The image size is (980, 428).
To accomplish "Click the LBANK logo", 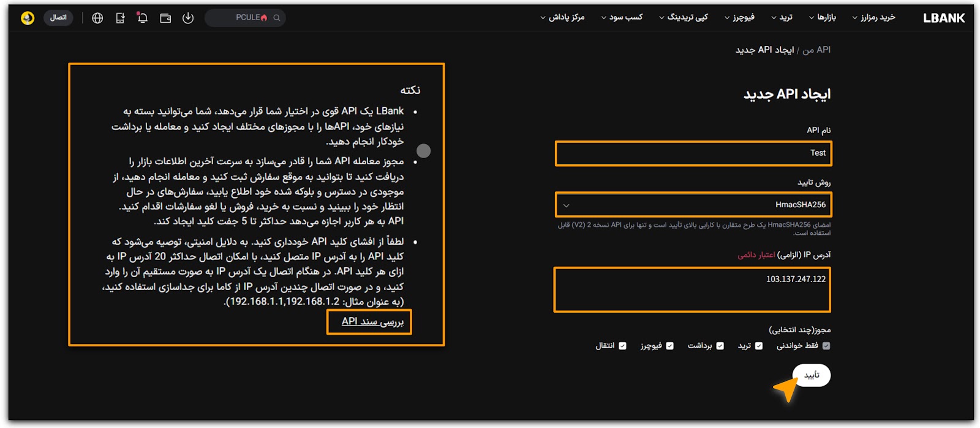I will [943, 18].
